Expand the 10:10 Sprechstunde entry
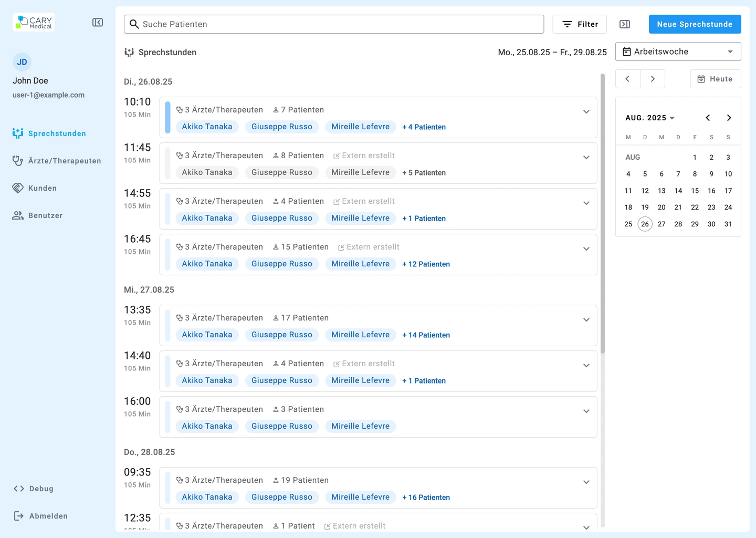The width and height of the screenshot is (756, 538). click(x=586, y=112)
